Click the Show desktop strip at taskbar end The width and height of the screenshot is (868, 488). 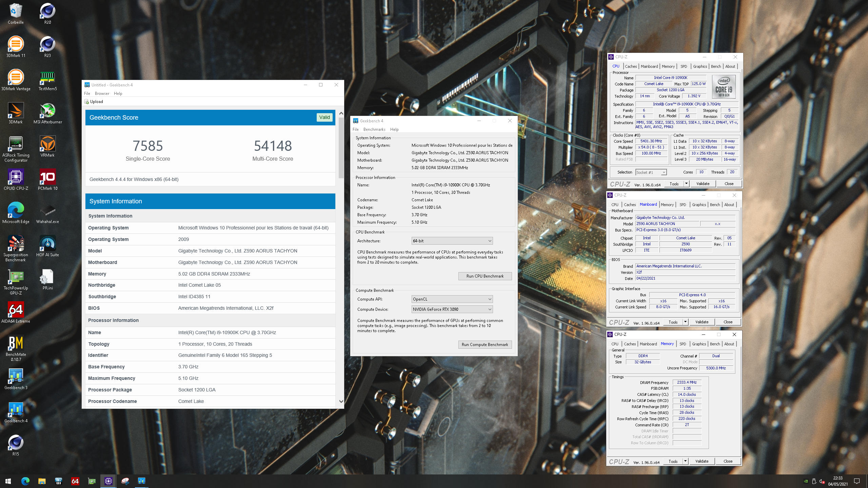coord(867,481)
